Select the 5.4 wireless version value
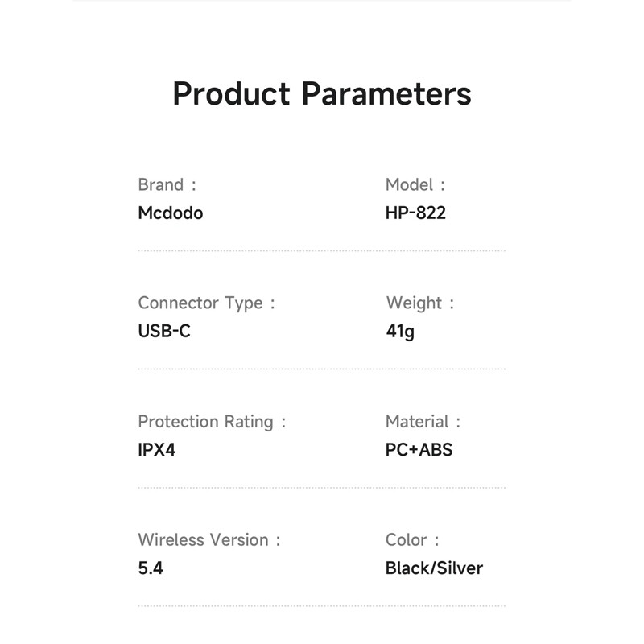 pos(151,568)
